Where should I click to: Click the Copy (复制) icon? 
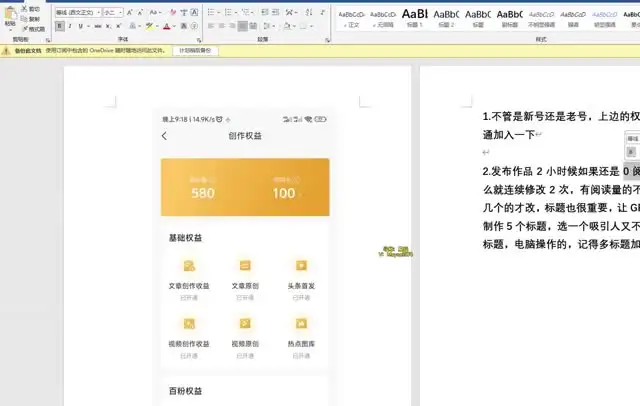[24, 18]
